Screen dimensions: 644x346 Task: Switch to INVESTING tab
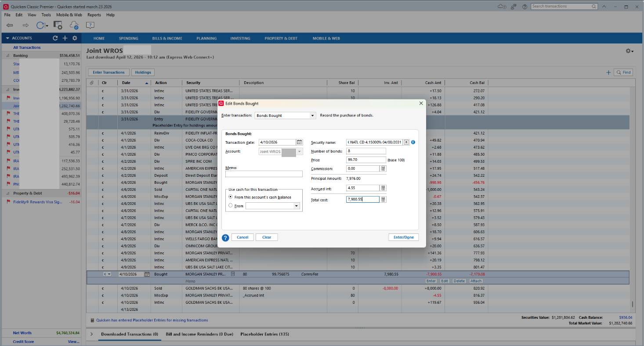coord(240,38)
